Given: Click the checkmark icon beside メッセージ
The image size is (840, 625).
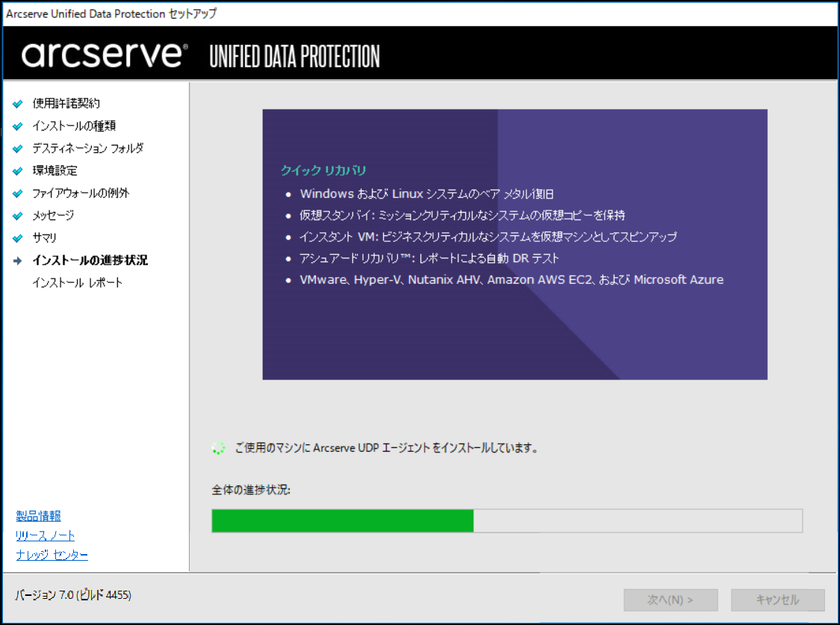Looking at the screenshot, I should (18, 216).
